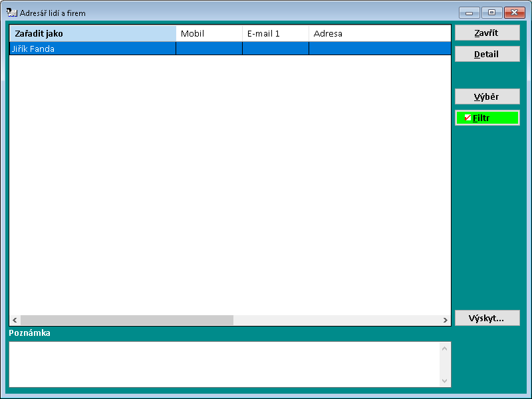The image size is (532, 399).
Task: Click the Adresa cell of Jiřík Fanda
Action: tap(379, 49)
